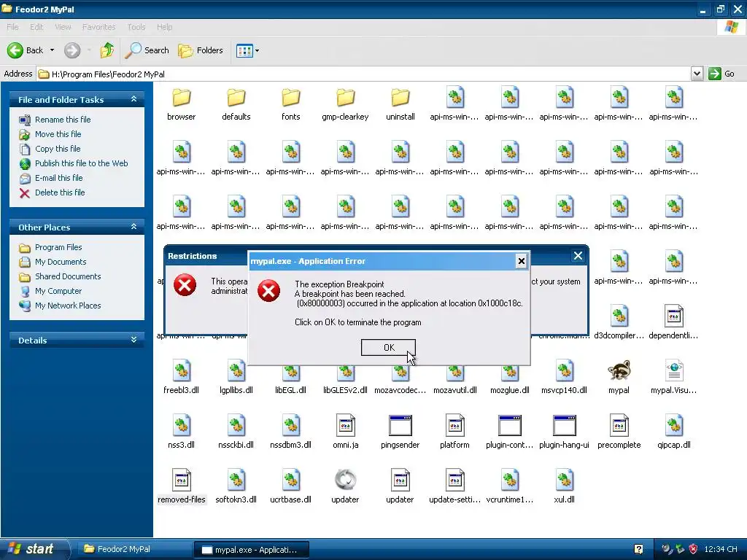This screenshot has height=560, width=747.
Task: Select the platform file icon
Action: tap(454, 432)
